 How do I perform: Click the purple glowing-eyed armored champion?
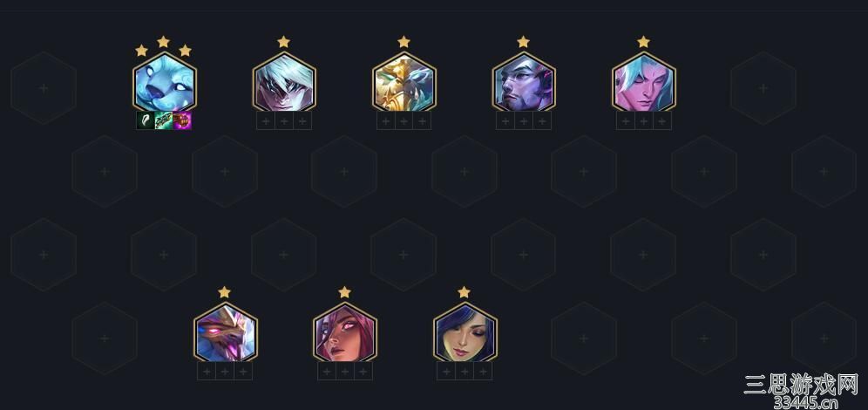[x=226, y=333]
